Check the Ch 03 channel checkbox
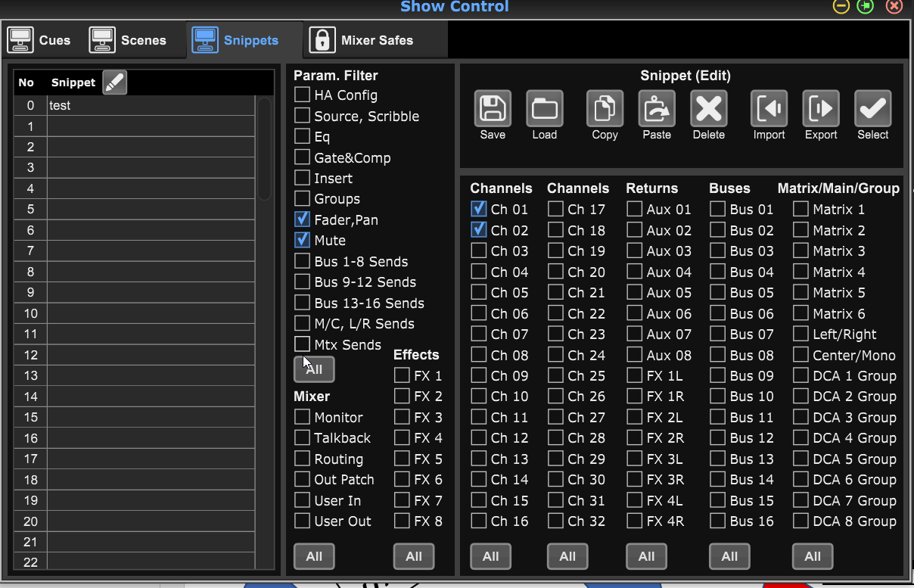The height and width of the screenshot is (588, 914). tap(478, 250)
